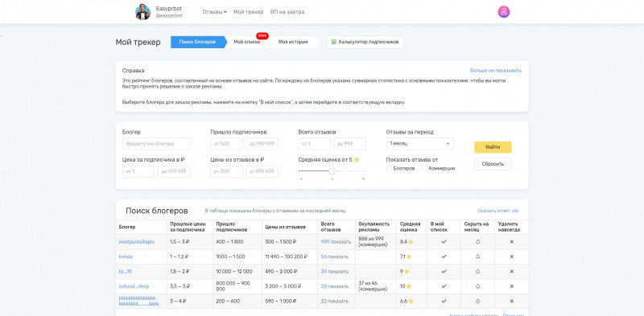Viewport: 644px width, 316px height.
Task: Download report via Скачать отчет .xls
Action: coord(497,211)
